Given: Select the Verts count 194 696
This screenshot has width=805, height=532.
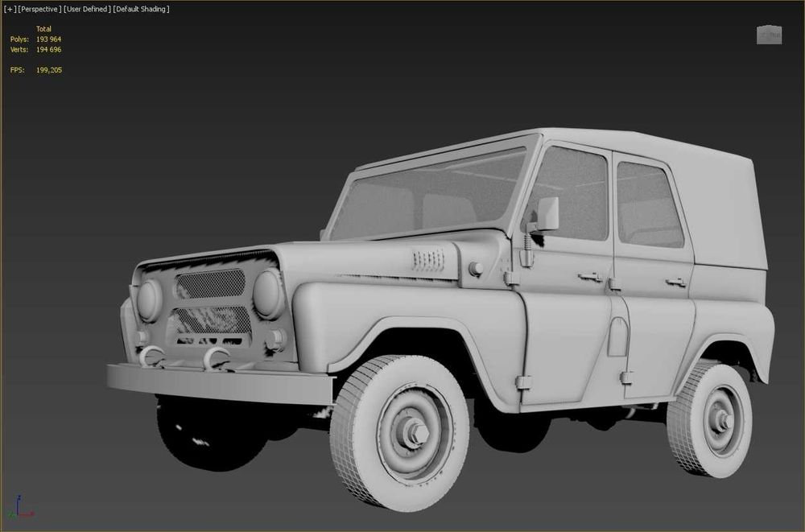Looking at the screenshot, I should (x=49, y=49).
